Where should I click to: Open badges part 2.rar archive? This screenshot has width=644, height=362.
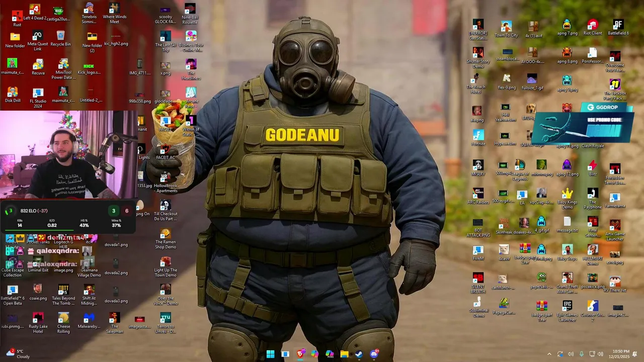pyautogui.click(x=525, y=253)
